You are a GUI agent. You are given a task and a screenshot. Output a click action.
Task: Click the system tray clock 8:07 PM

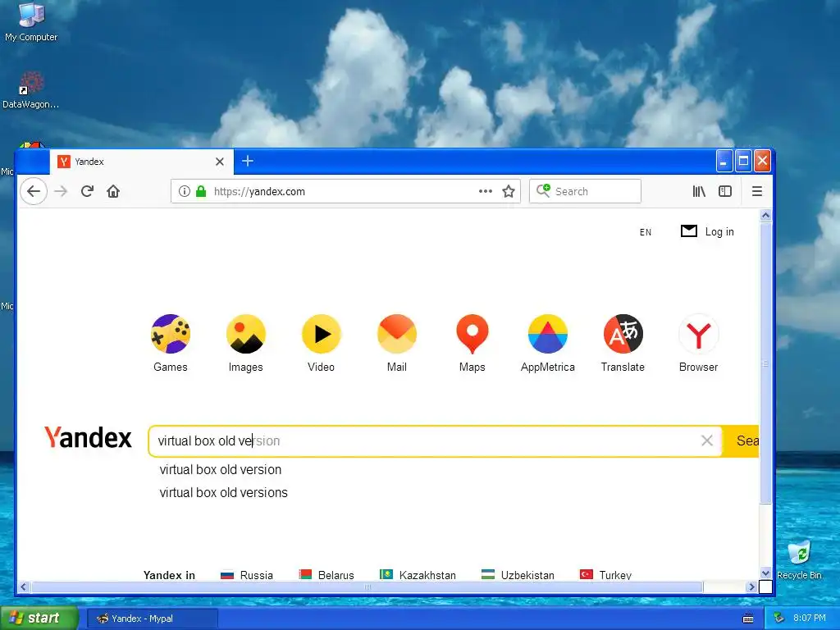[x=810, y=619]
